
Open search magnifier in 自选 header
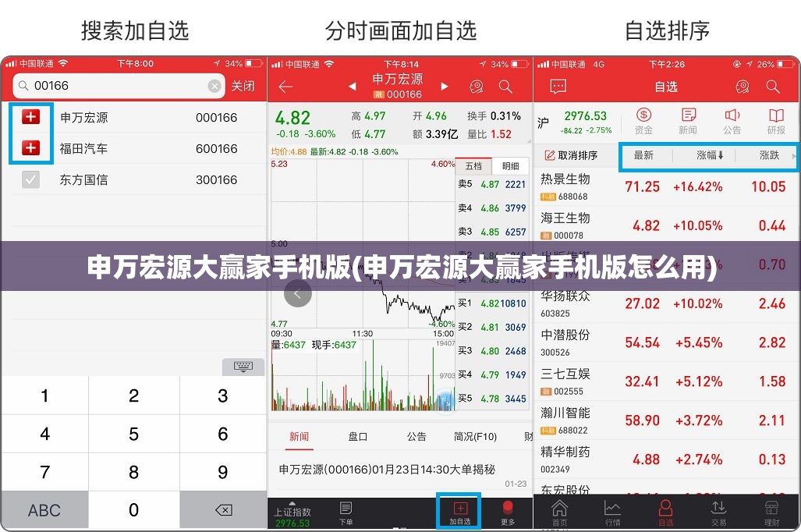point(773,87)
